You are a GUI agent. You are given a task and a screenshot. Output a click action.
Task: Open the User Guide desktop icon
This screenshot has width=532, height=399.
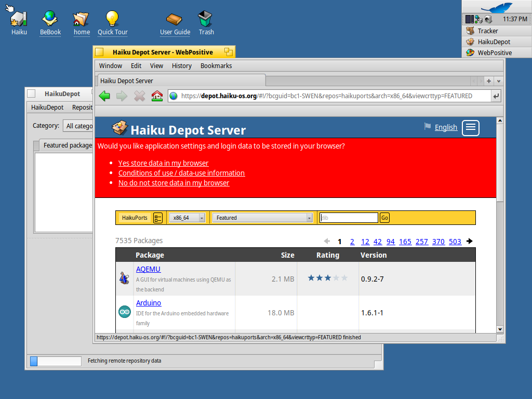coord(175,19)
